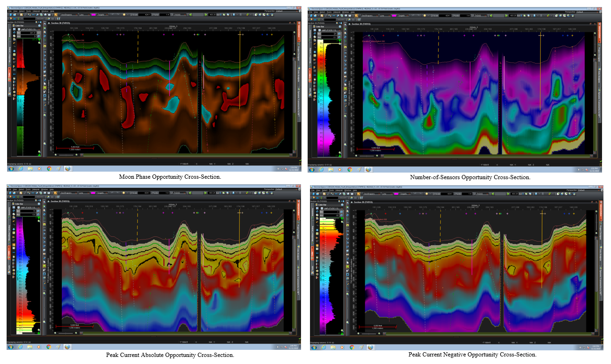Open View menu in Number-of-Sensors window

tap(316, 12)
